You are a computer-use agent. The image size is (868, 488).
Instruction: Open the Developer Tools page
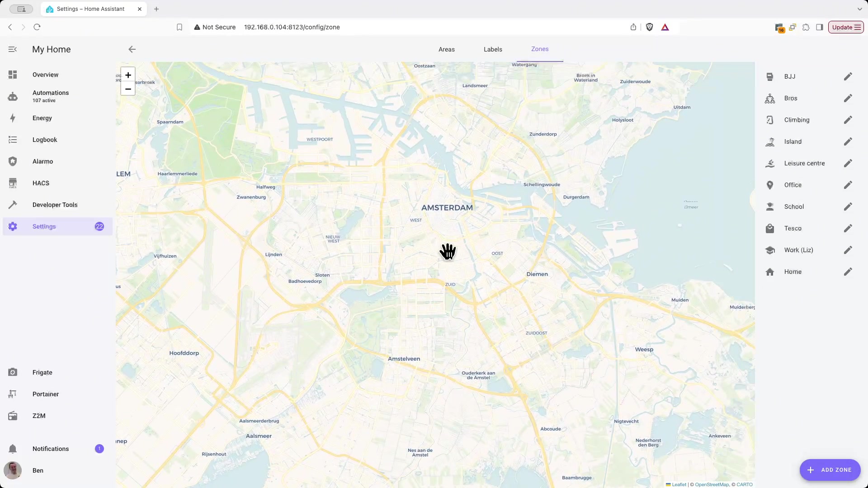55,205
